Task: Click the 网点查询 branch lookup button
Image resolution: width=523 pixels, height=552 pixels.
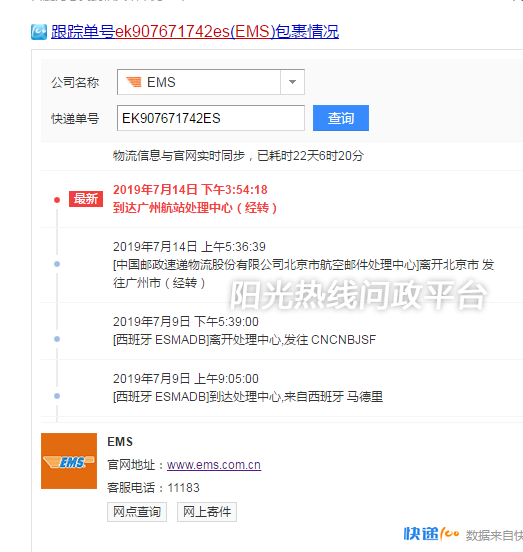Action: click(x=137, y=512)
